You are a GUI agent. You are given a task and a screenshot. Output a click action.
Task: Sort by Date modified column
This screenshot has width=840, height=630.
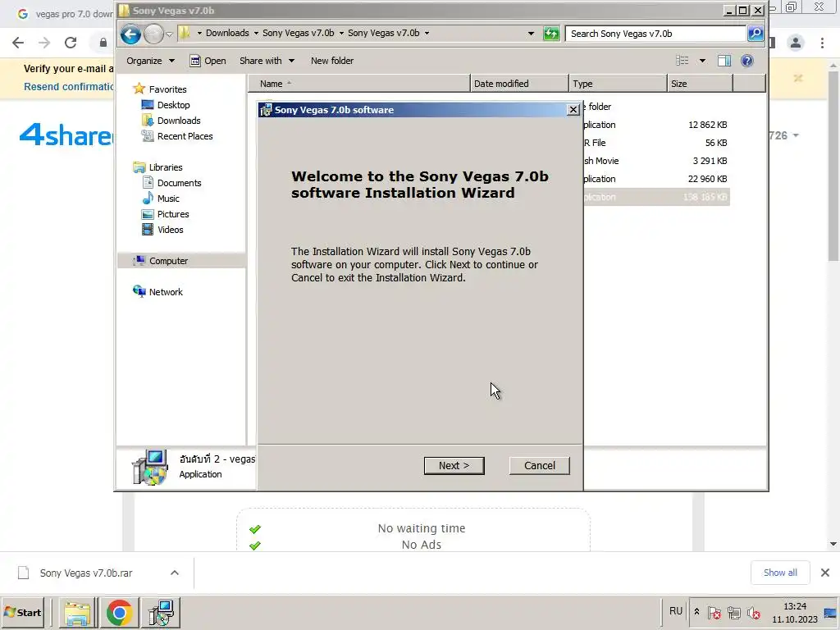[519, 84]
